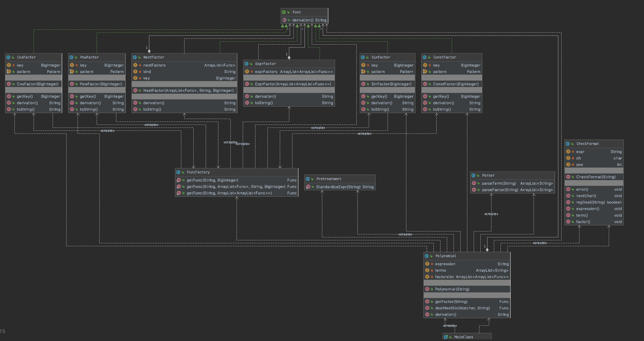This screenshot has width=644, height=341.
Task: Click the Polynomial class icon
Action: pos(427,256)
